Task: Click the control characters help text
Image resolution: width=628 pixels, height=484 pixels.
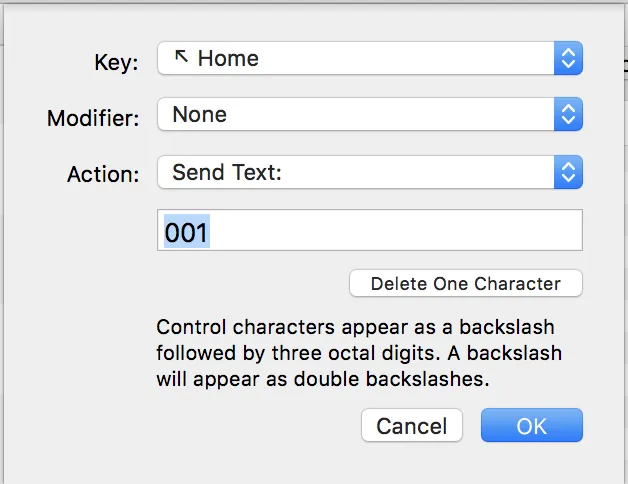Action: [x=355, y=353]
